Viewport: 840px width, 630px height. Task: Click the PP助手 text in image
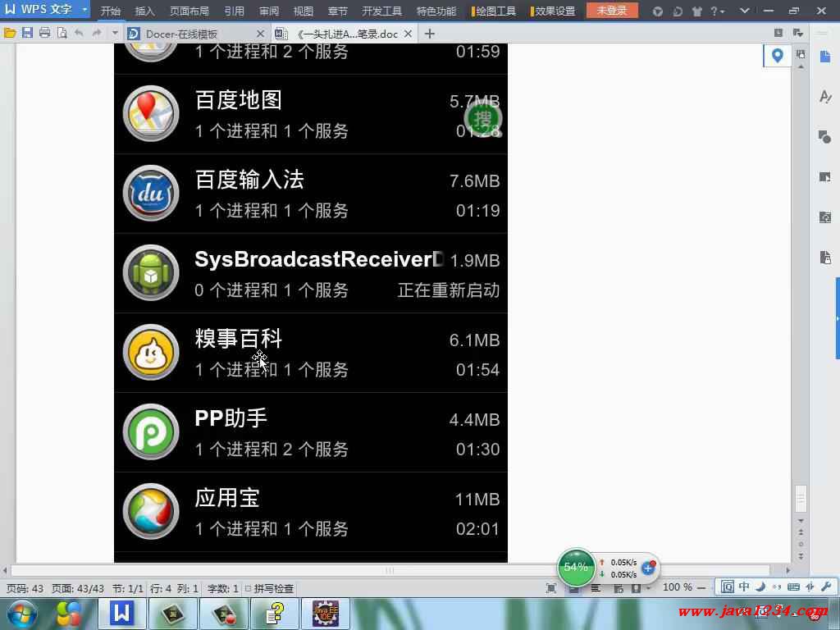(x=231, y=418)
